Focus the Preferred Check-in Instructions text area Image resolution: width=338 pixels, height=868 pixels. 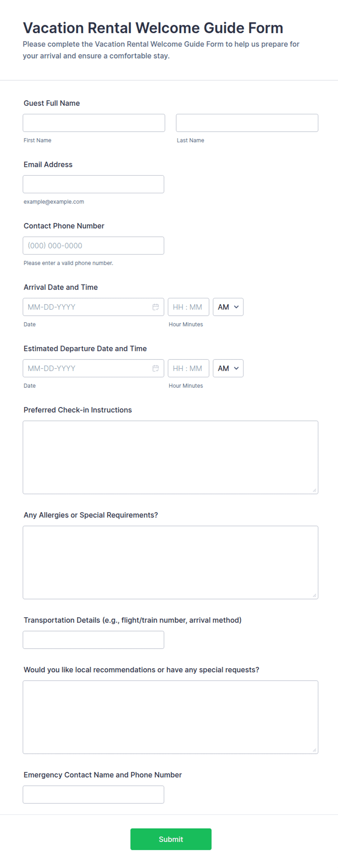(170, 457)
